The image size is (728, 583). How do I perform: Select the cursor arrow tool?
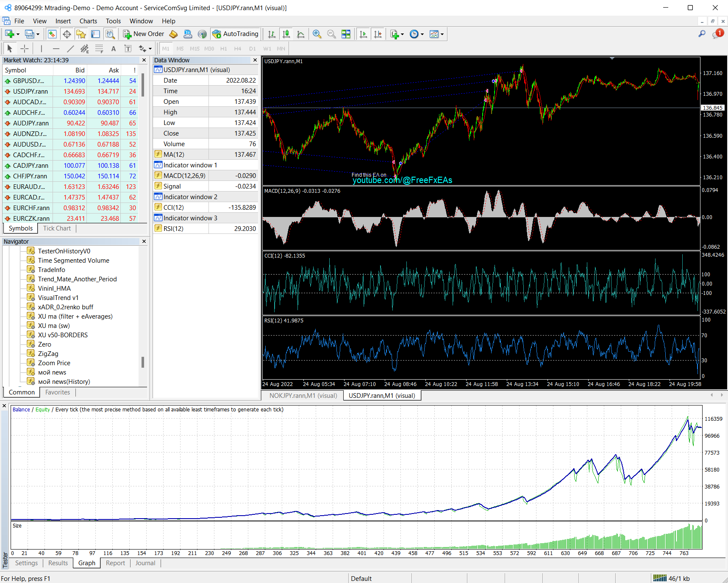(10, 49)
